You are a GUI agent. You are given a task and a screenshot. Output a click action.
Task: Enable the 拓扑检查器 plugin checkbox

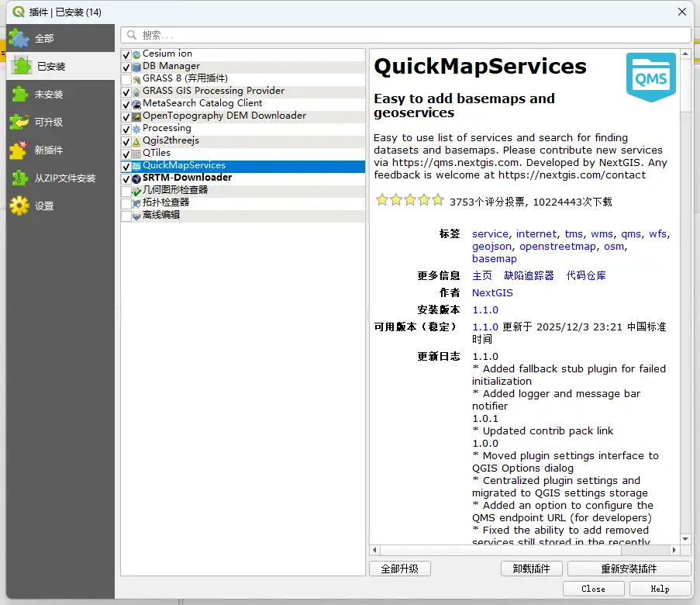[126, 203]
